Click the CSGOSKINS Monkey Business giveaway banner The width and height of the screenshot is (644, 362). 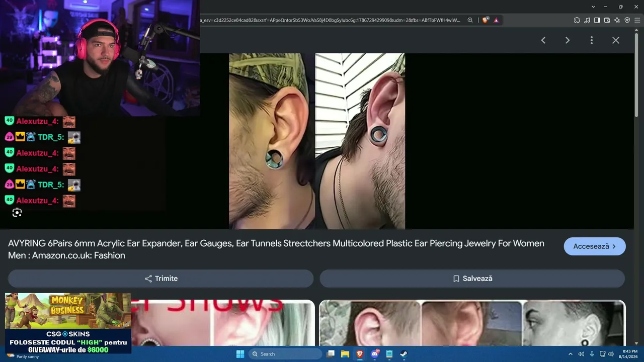(68, 323)
